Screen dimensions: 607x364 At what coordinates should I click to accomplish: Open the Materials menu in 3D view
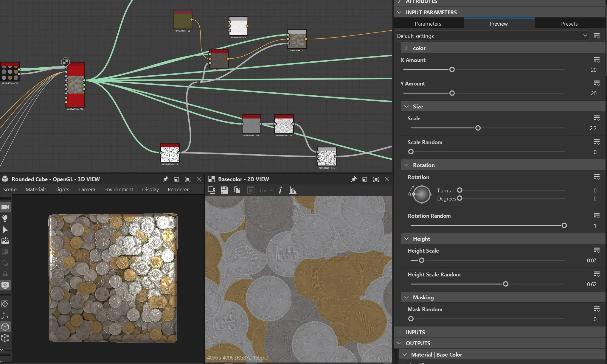click(x=36, y=189)
